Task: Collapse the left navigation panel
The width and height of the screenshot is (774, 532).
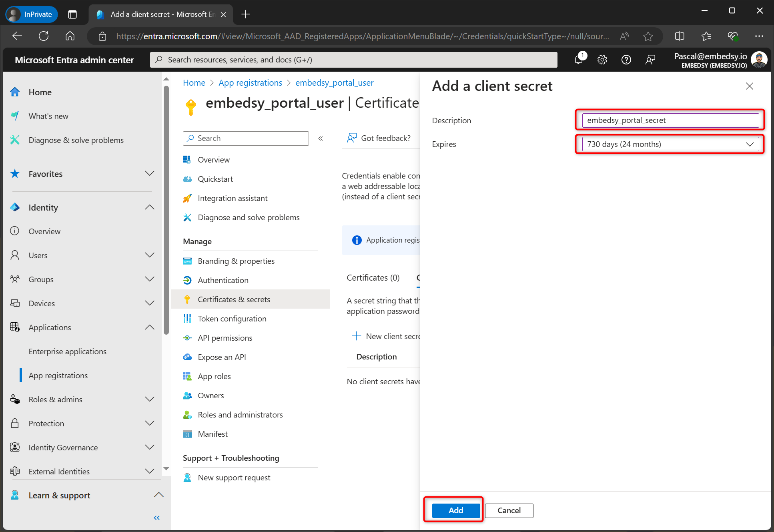Action: tap(156, 517)
